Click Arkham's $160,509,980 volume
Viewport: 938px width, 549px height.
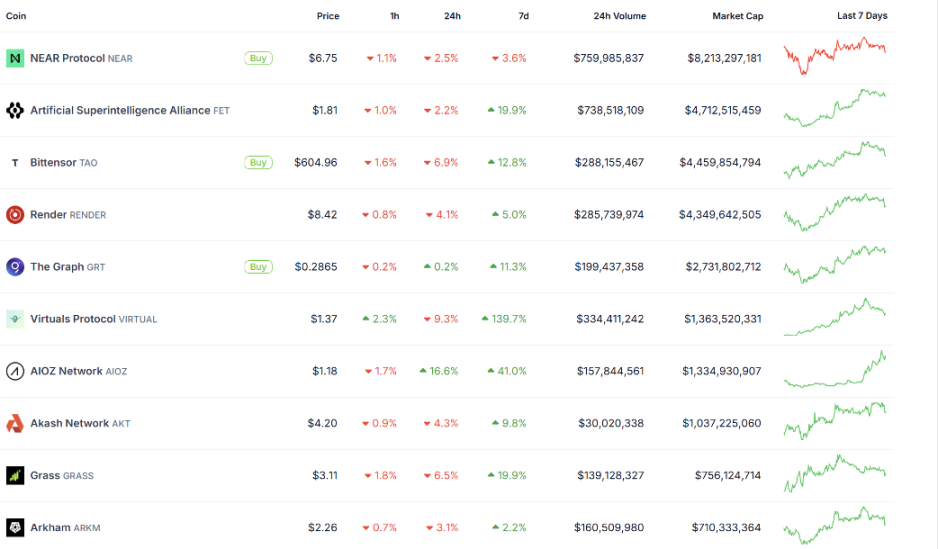[609, 527]
